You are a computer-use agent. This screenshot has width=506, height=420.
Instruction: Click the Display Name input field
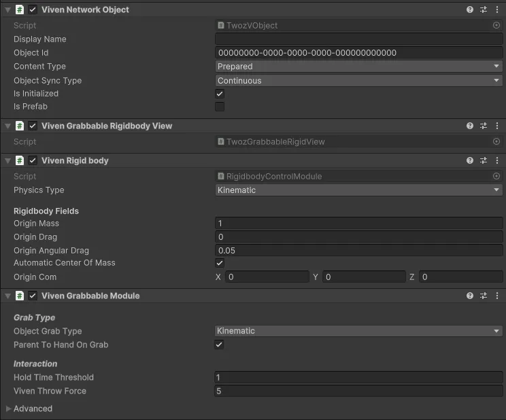click(358, 39)
